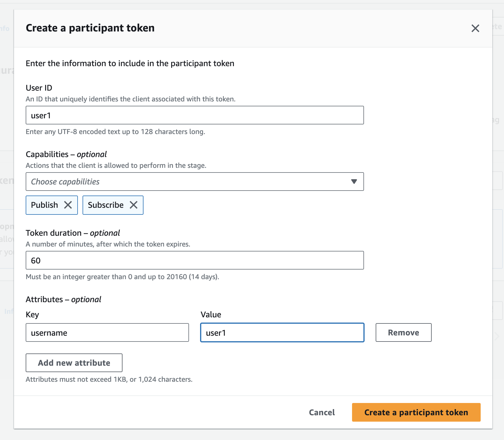Cancel the token creation dialog
This screenshot has height=440, width=504.
pyautogui.click(x=322, y=412)
